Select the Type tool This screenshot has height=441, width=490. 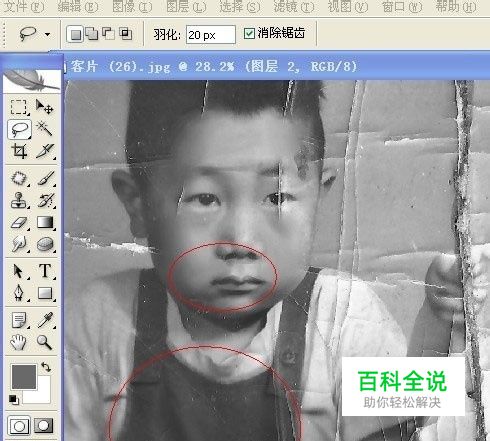(x=45, y=271)
